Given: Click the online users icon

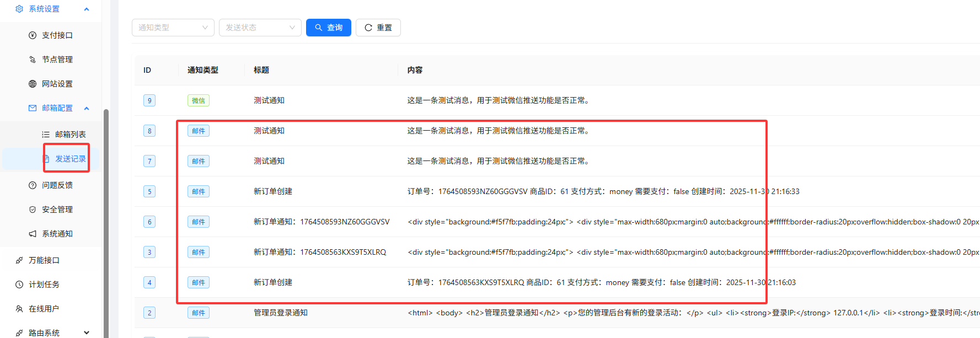Looking at the screenshot, I should tap(19, 309).
